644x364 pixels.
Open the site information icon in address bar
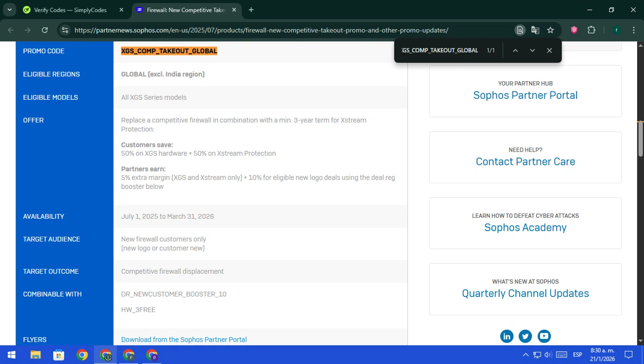point(65,30)
